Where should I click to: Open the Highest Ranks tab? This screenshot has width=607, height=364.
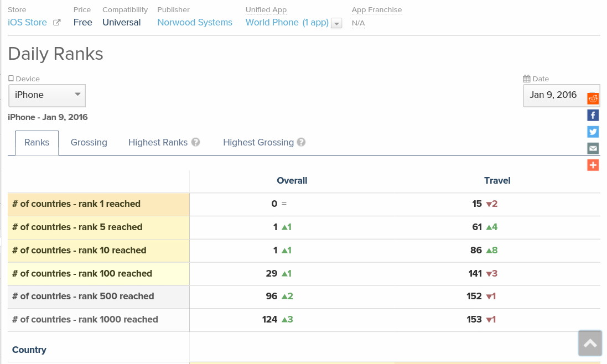tap(158, 142)
